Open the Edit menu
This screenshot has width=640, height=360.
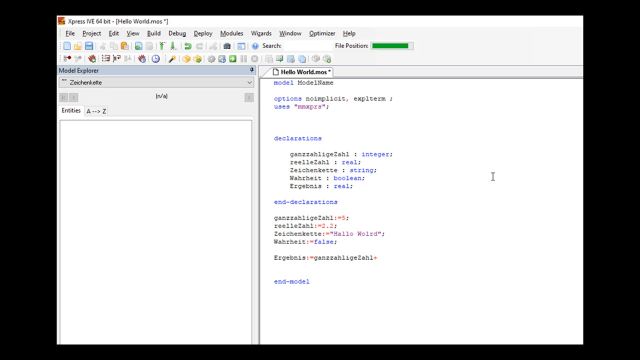coord(113,33)
